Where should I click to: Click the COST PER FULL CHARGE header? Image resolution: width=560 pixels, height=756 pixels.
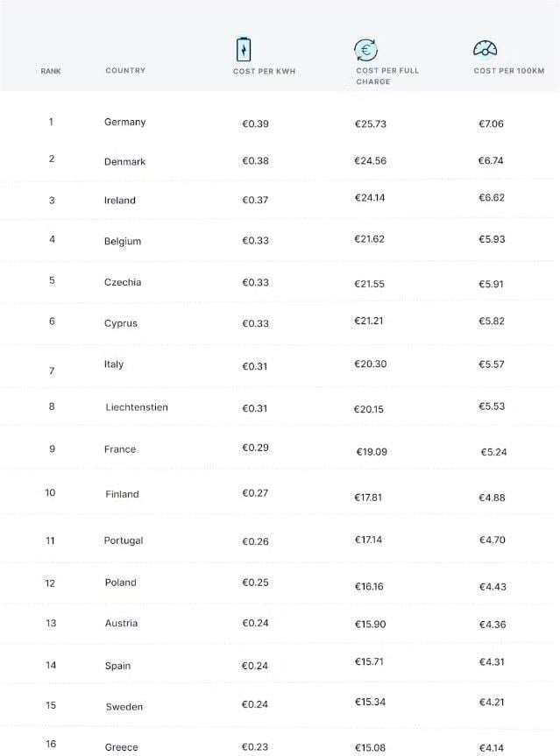point(387,75)
